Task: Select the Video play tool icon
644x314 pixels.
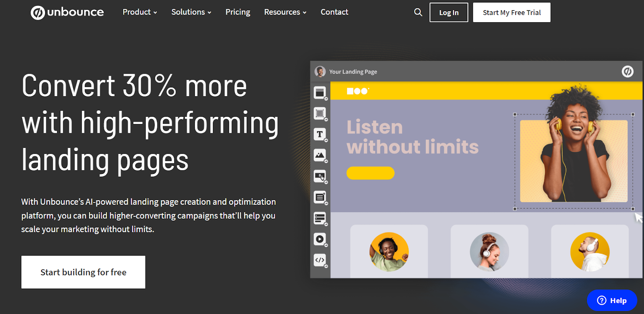Action: coord(320,239)
